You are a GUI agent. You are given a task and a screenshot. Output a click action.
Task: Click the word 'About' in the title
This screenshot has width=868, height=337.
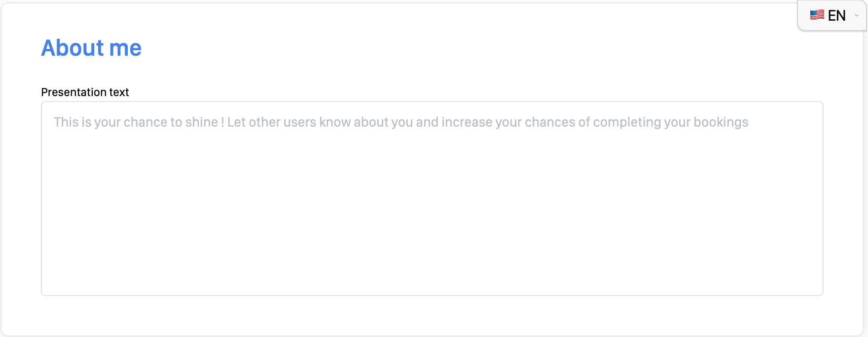tap(72, 48)
